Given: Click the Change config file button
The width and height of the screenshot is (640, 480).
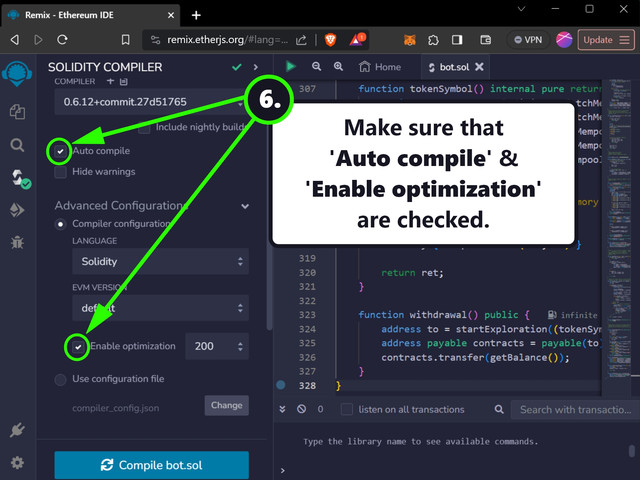Looking at the screenshot, I should pos(226,405).
